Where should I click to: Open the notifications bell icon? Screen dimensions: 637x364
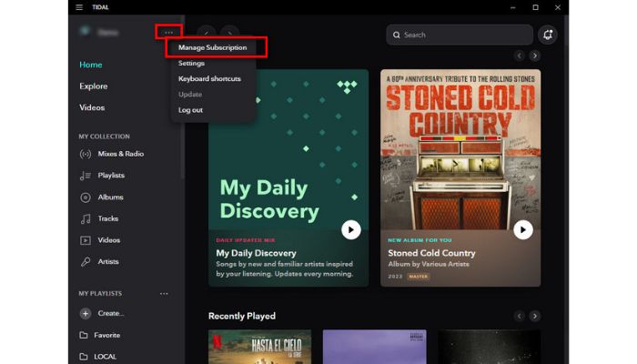click(x=548, y=35)
